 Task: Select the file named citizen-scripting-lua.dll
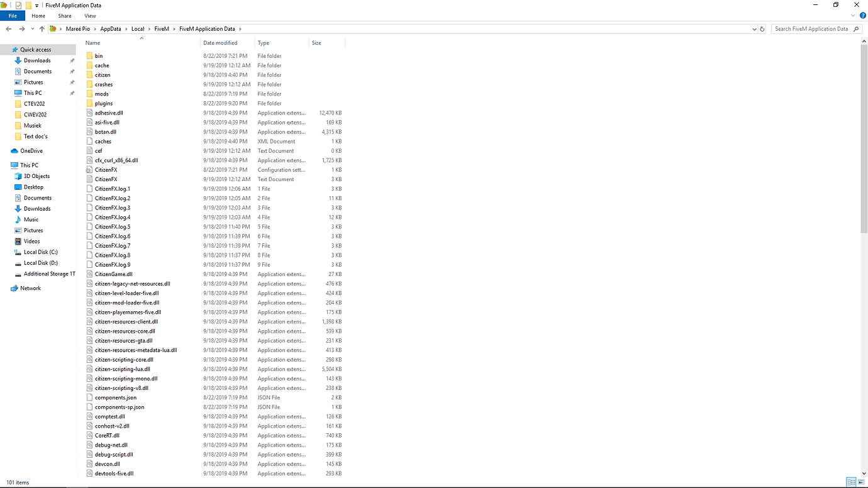pos(123,369)
